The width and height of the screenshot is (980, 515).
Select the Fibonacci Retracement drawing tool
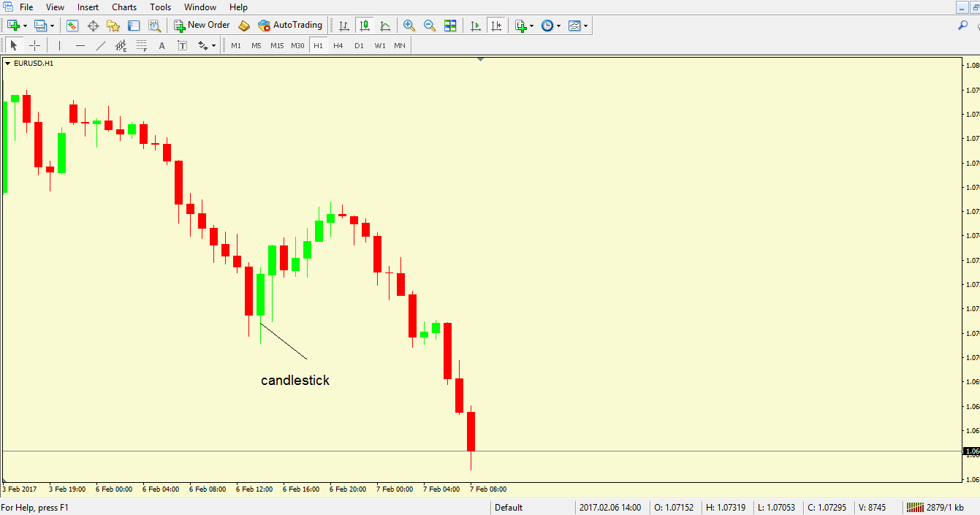pyautogui.click(x=140, y=45)
